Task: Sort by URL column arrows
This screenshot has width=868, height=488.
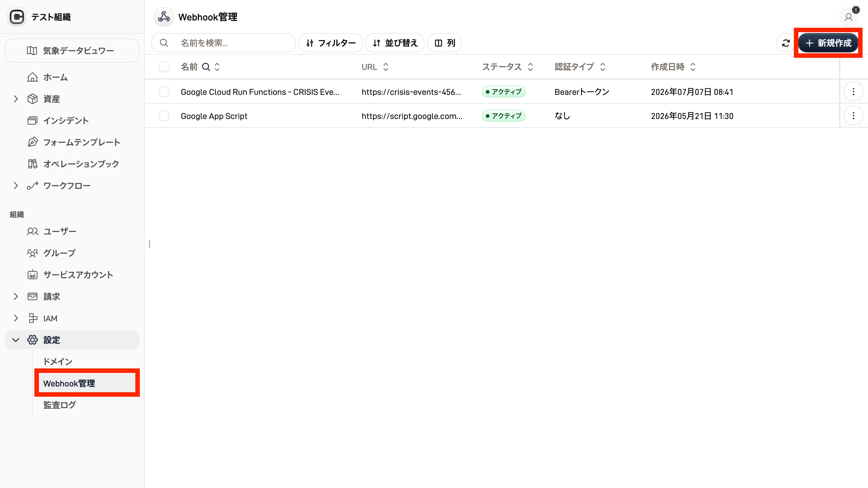Action: [386, 67]
